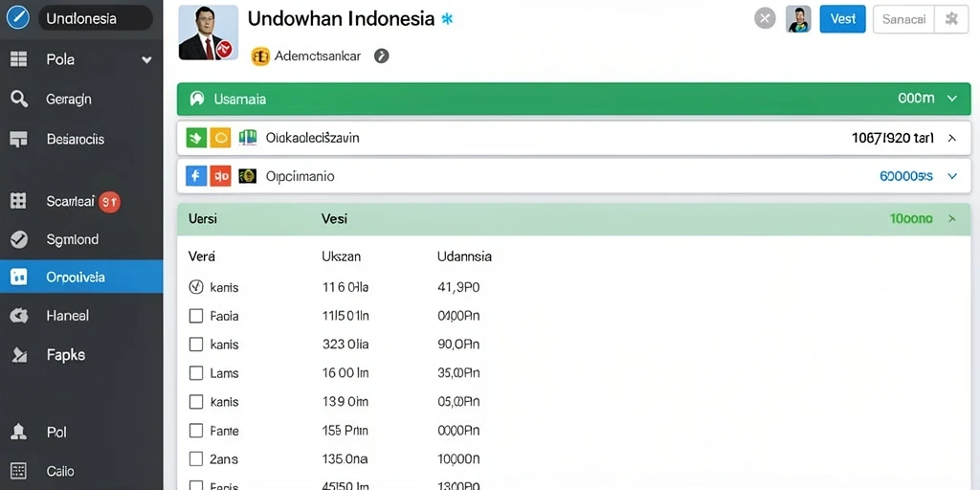The height and width of the screenshot is (490, 980).
Task: Click the red notification badge on Scarleai
Action: coord(109,201)
